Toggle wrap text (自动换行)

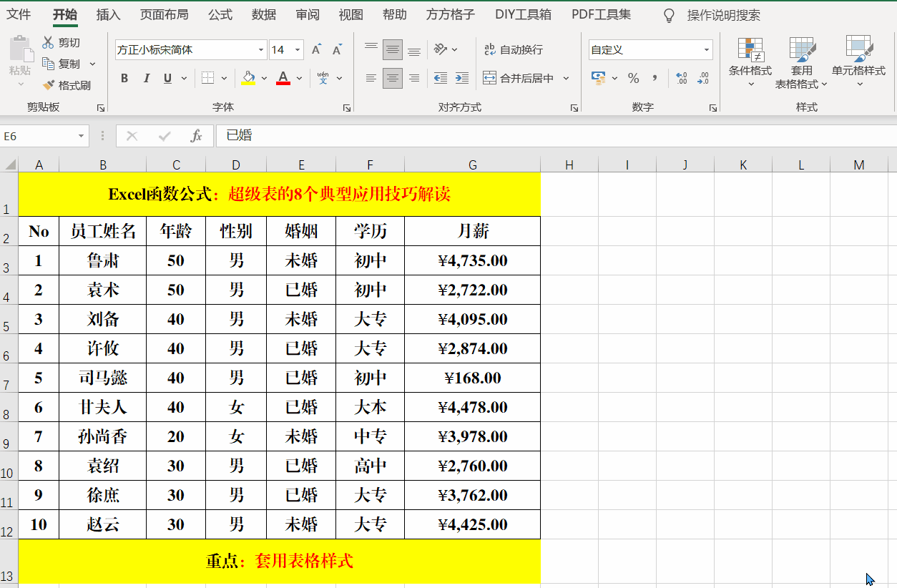tap(514, 49)
